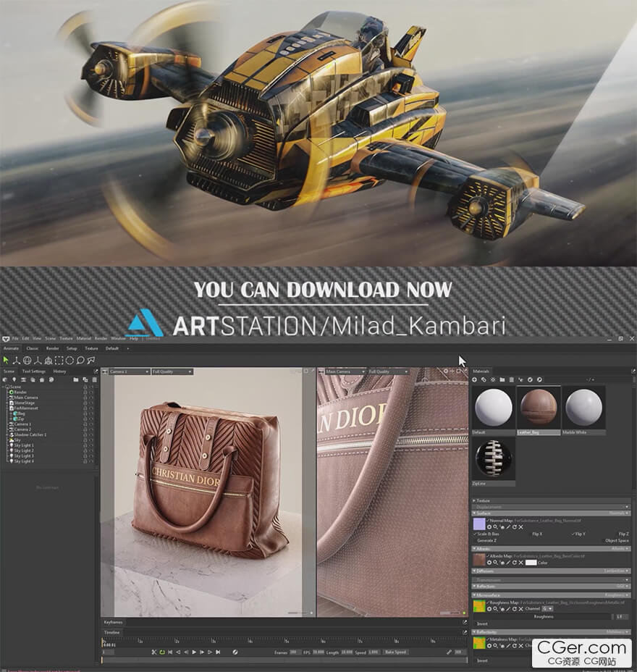
Task: Pop out the Scene panel
Action: [96, 371]
